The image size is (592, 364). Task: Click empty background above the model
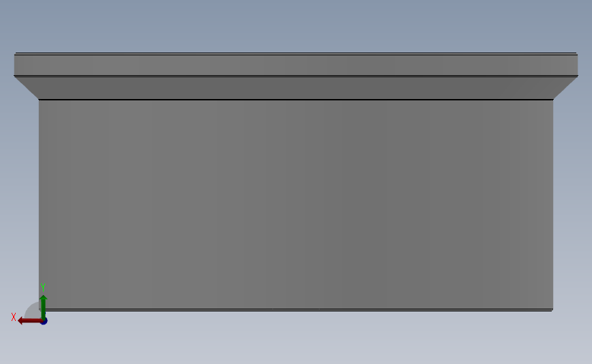[x=296, y=25]
